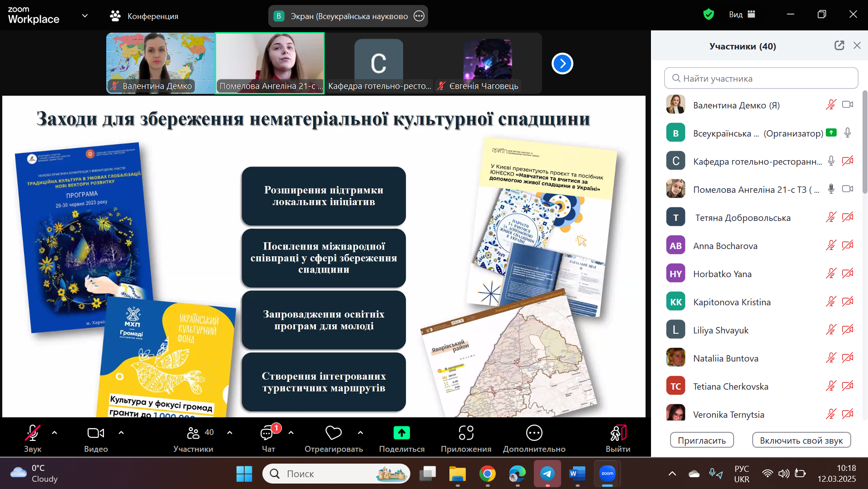This screenshot has width=868, height=489.
Task: Open the Chat panel icon
Action: click(268, 434)
